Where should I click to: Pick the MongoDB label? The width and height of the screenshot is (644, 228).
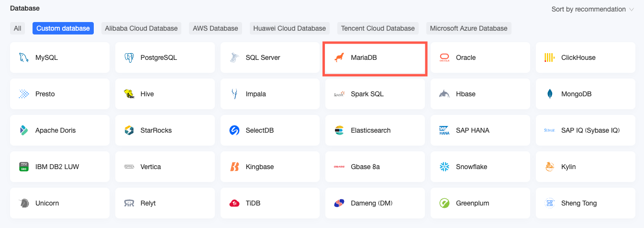tap(577, 94)
